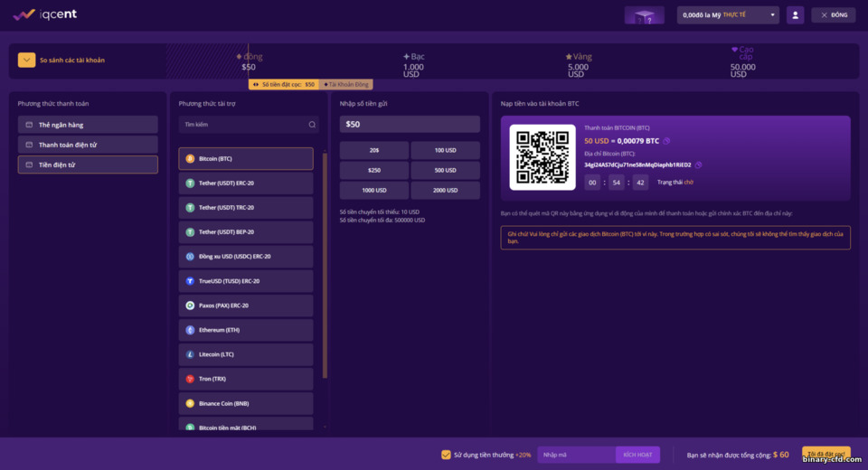Open the user profile icon
This screenshot has width=868, height=470.
pos(795,15)
